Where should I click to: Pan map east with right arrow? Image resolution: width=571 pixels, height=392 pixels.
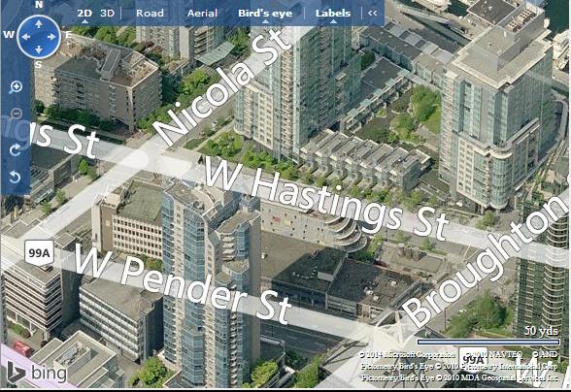coord(51,37)
